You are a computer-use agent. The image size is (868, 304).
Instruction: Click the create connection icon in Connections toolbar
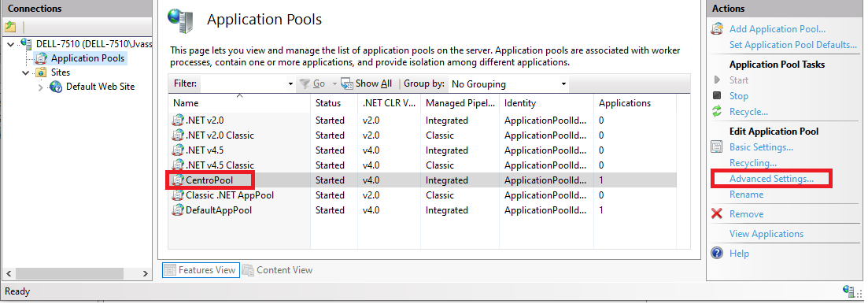(x=10, y=27)
